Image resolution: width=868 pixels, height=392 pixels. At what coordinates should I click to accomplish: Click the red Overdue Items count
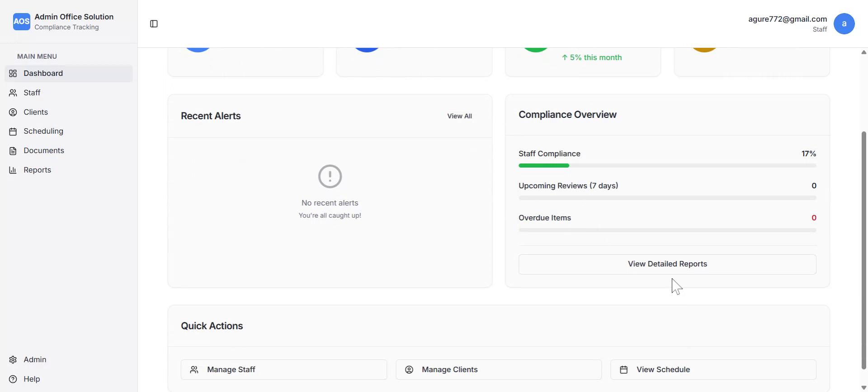(x=814, y=218)
